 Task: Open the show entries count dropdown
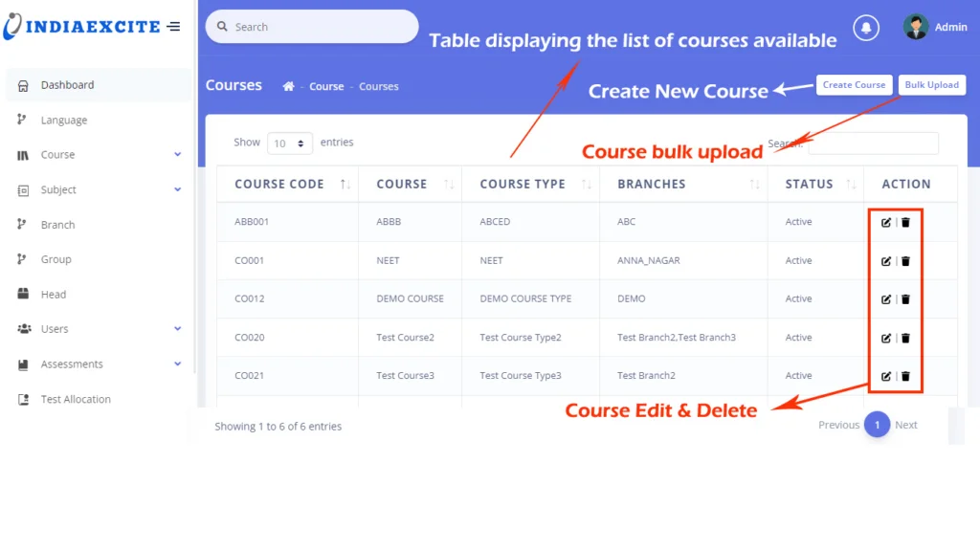[289, 143]
